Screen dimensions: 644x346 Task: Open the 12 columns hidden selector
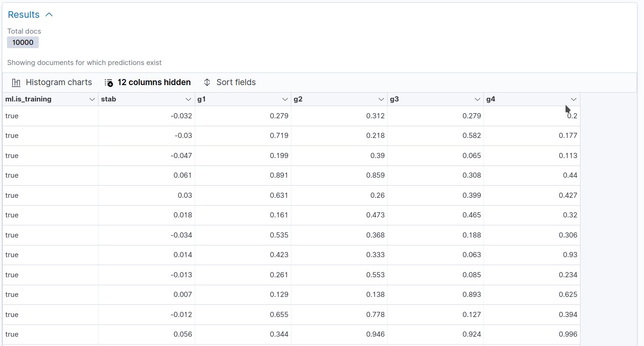pos(148,82)
